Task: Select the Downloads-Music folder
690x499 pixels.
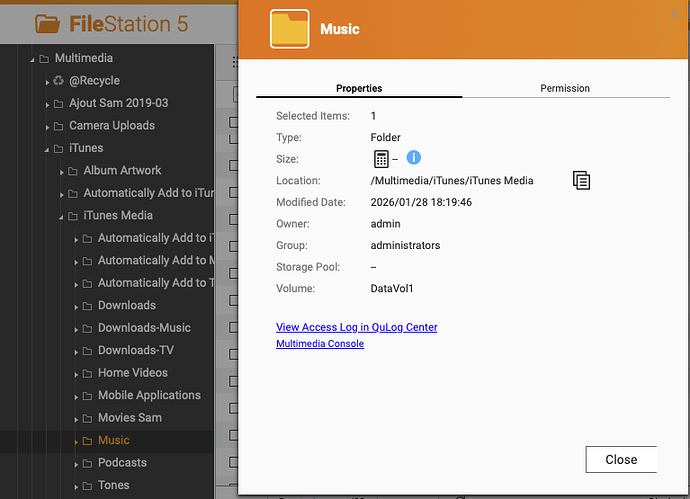Action: click(144, 327)
